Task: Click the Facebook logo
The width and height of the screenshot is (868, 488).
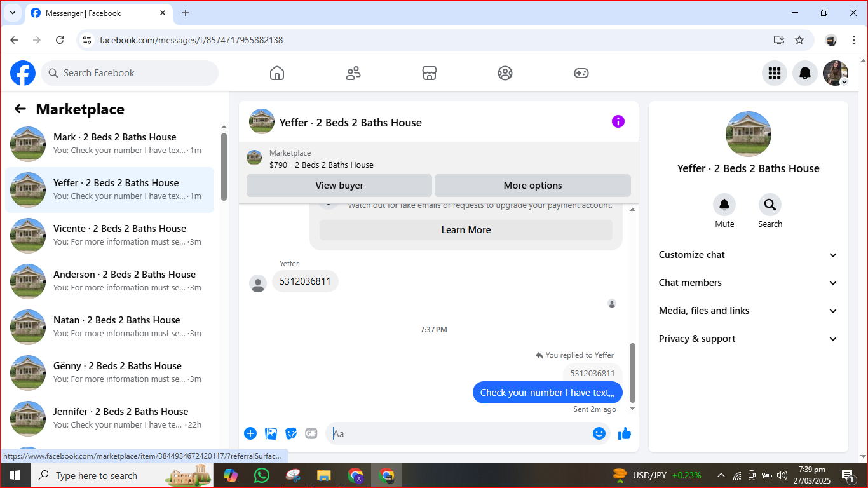Action: point(23,73)
